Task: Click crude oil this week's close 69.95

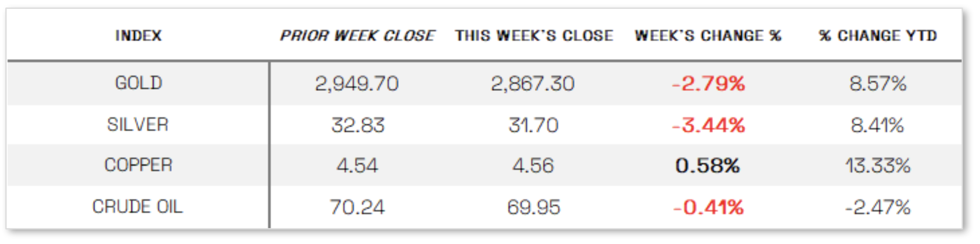Action: tap(534, 207)
